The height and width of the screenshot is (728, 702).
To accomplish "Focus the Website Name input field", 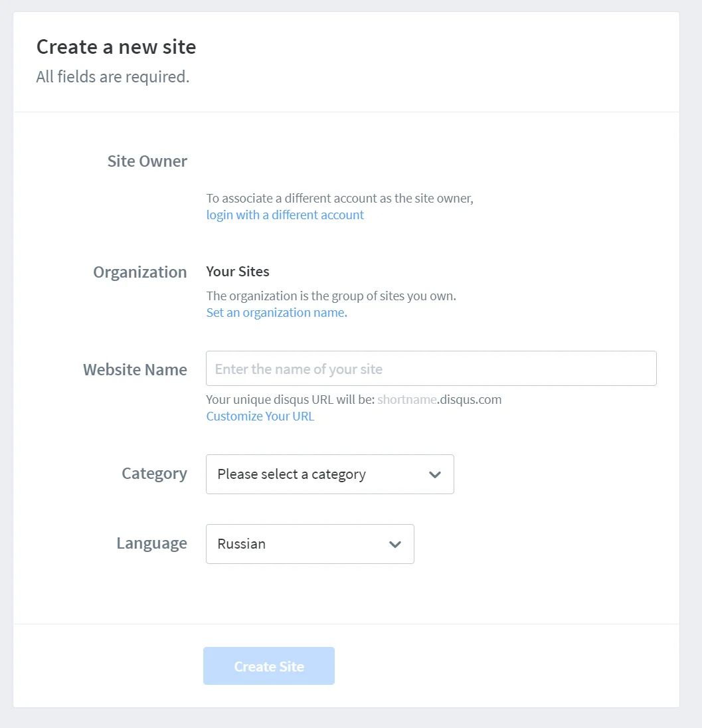I will point(431,369).
